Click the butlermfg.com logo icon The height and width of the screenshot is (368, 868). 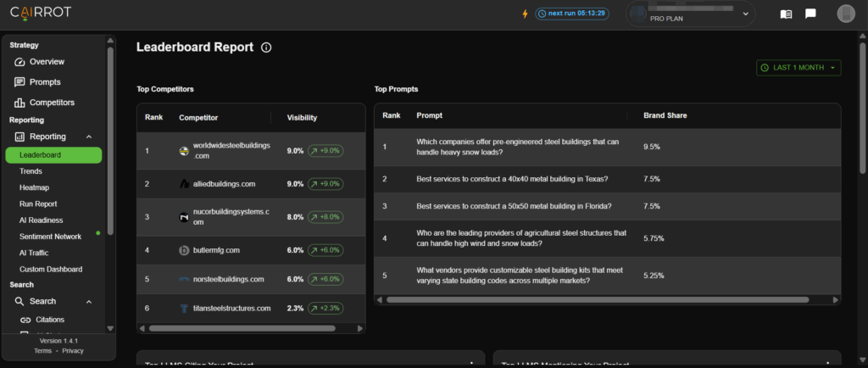coord(184,250)
